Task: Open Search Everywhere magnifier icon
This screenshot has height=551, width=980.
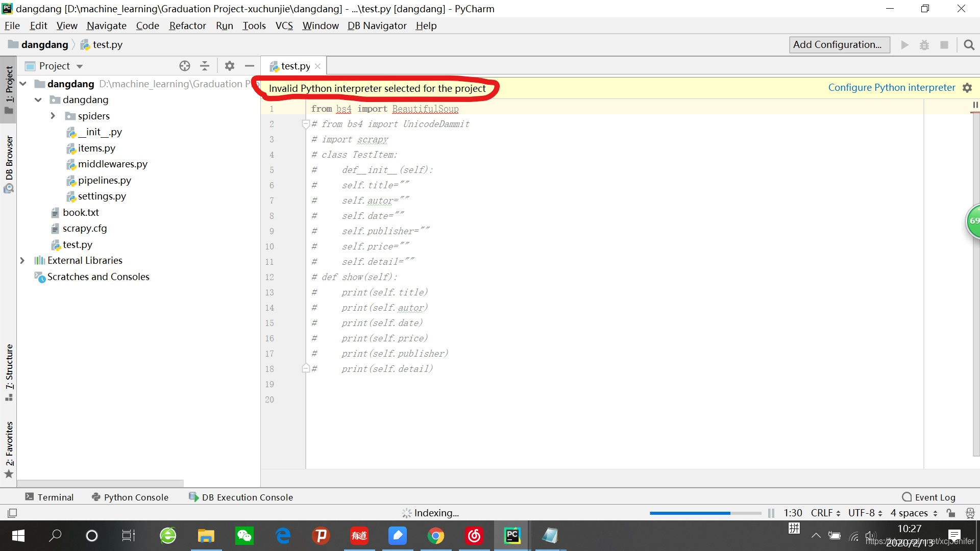Action: (969, 45)
